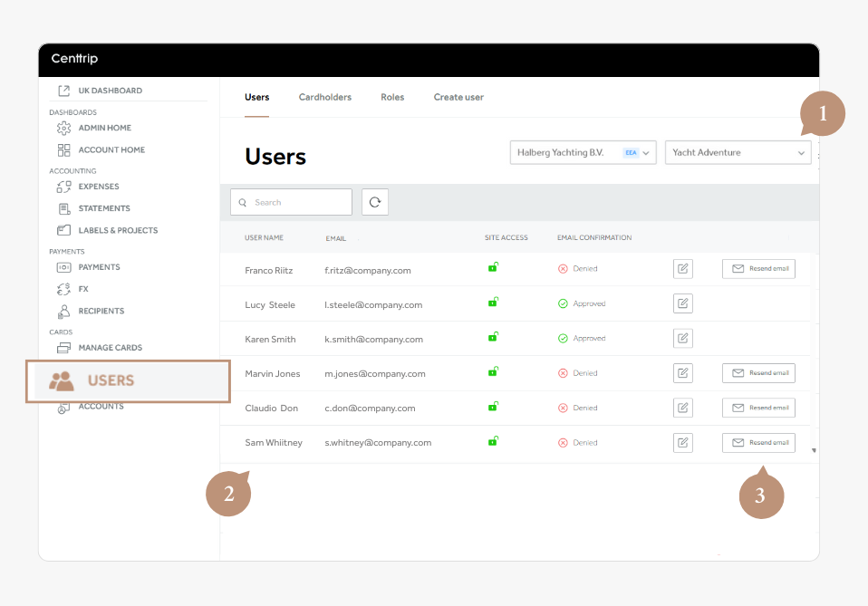
Task: Edit user Karen Smith
Action: 682,338
